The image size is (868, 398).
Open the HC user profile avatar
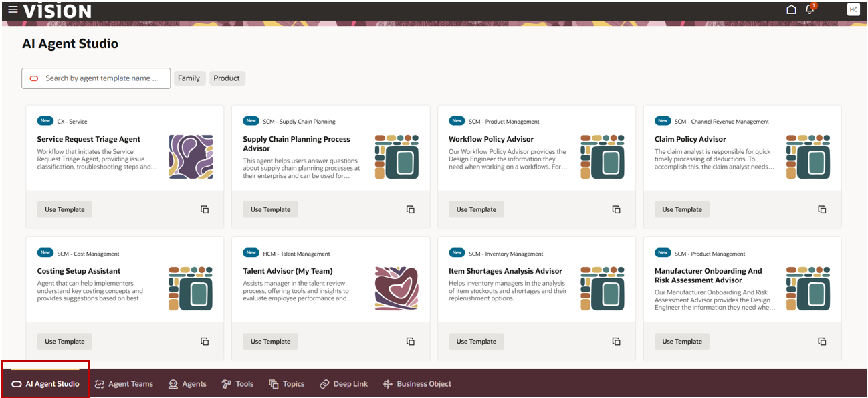click(853, 9)
